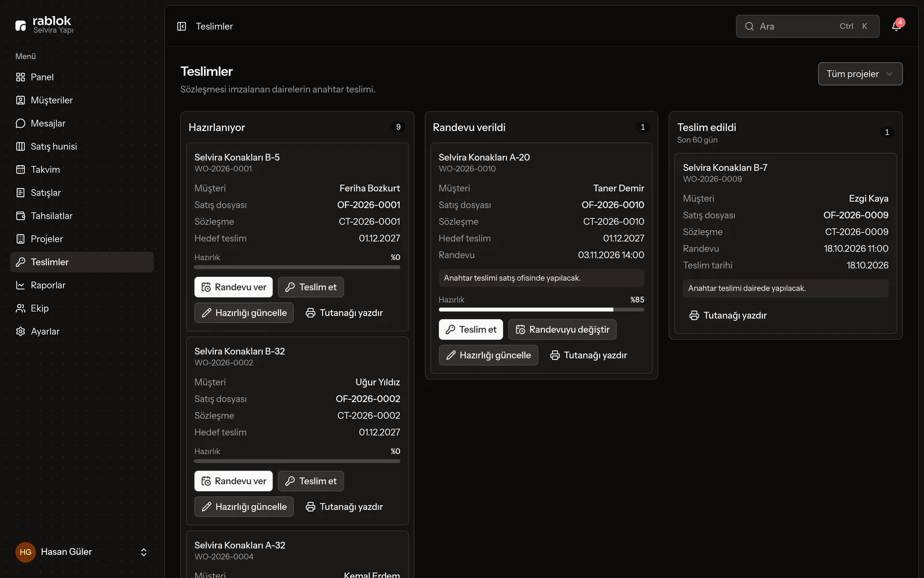Image resolution: width=924 pixels, height=578 pixels.
Task: Open the Tüm projeler dropdown
Action: 860,74
